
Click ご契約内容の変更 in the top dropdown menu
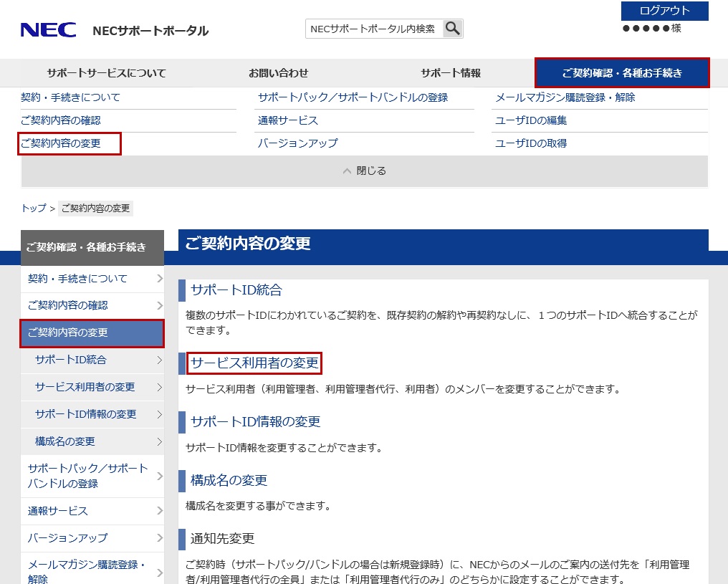(x=62, y=143)
